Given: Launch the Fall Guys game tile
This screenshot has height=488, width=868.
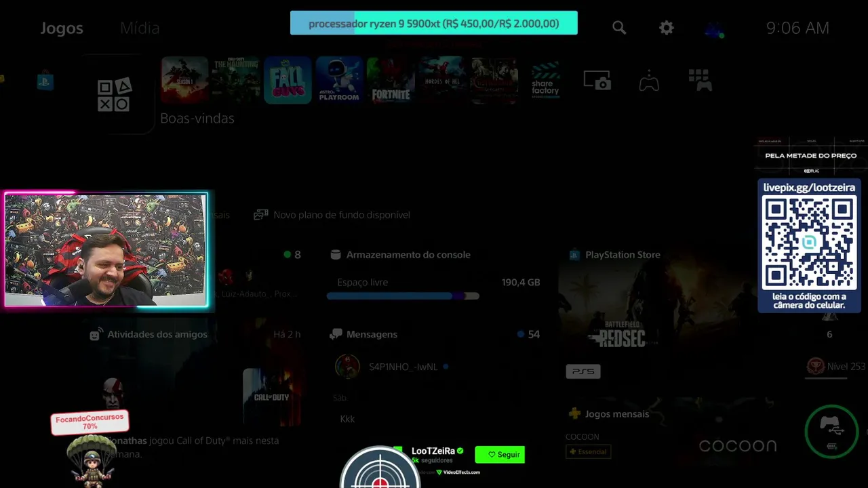Looking at the screenshot, I should [288, 80].
